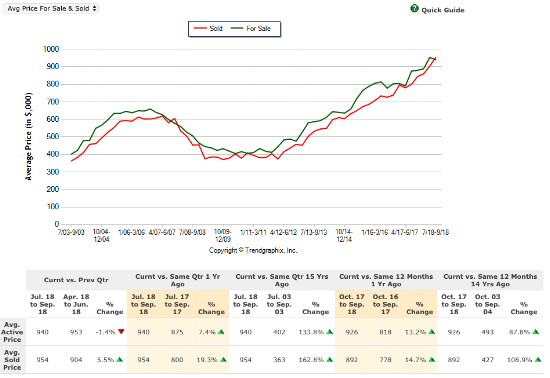Click the 953 value for Apr. 18 to Jun. 18
Viewport: 550px width, 378px height.
[x=76, y=332]
